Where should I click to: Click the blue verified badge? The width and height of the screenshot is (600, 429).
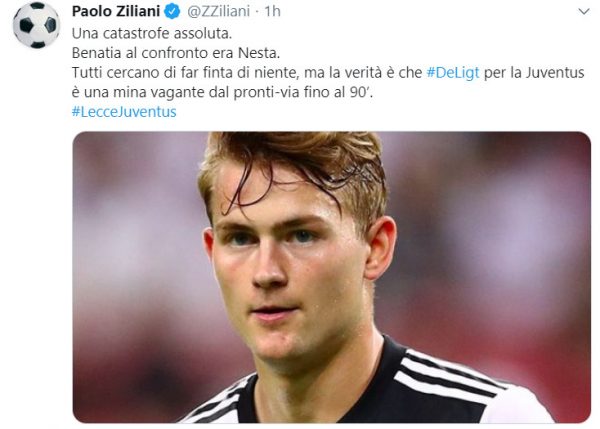click(x=172, y=11)
